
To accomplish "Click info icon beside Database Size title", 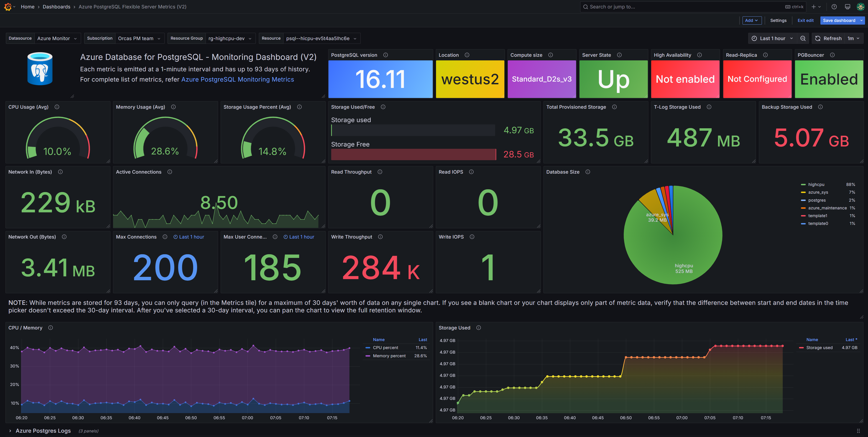I will pyautogui.click(x=588, y=172).
